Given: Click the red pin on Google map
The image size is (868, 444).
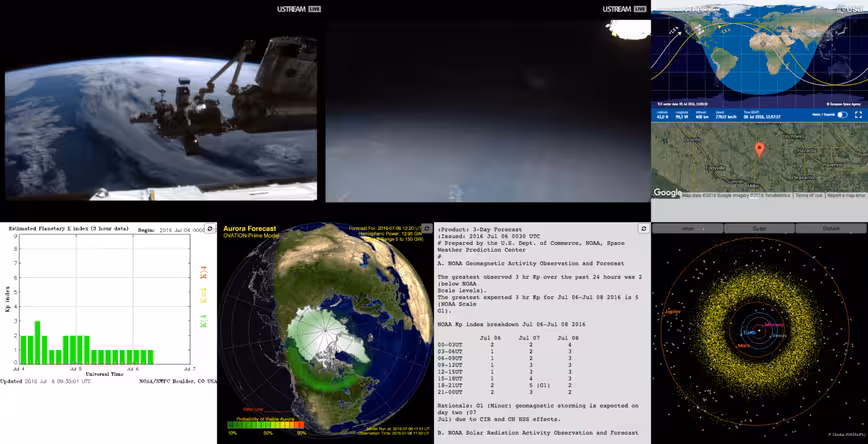Looking at the screenshot, I should pos(760,149).
